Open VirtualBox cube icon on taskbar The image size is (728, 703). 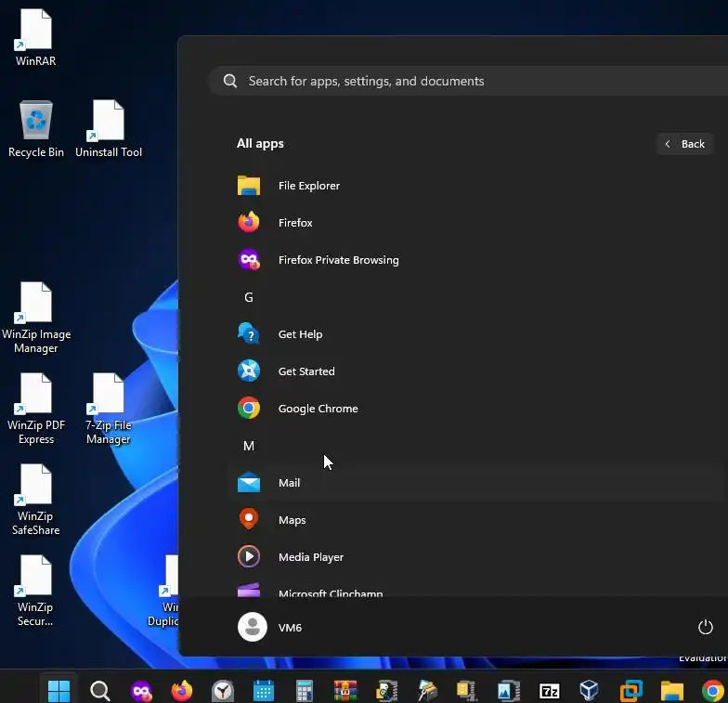point(589,691)
